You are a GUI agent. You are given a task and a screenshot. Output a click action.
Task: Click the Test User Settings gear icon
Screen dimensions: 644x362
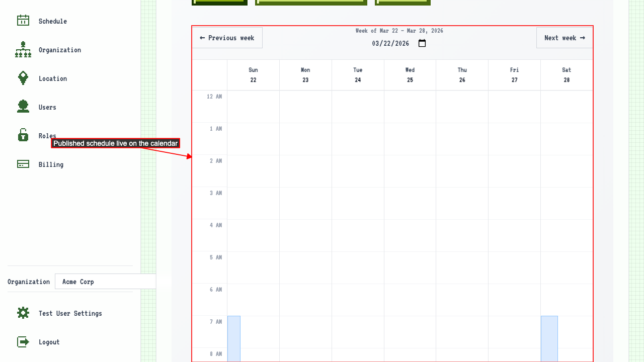coord(23,313)
